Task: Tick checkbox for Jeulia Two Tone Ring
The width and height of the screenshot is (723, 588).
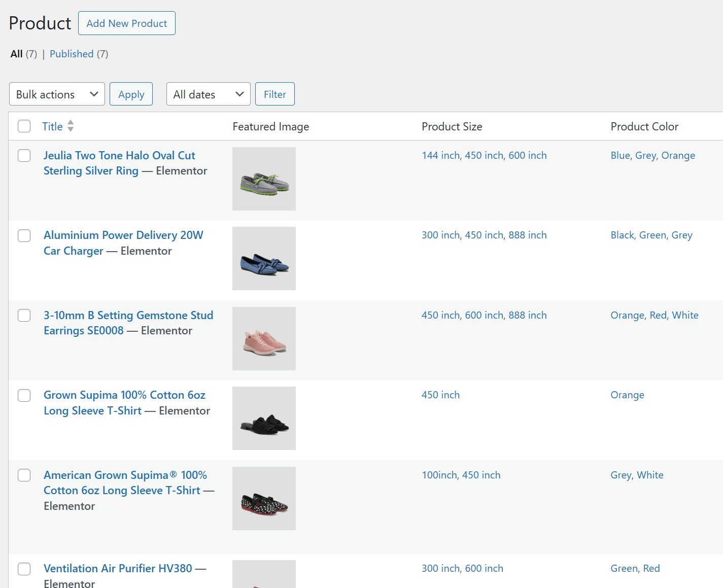Action: pos(24,155)
